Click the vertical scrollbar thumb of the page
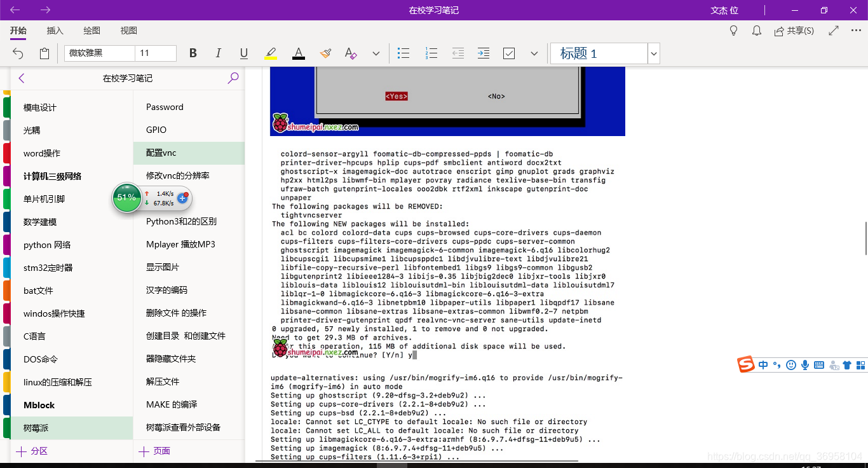Viewport: 868px width, 468px height. point(865,238)
